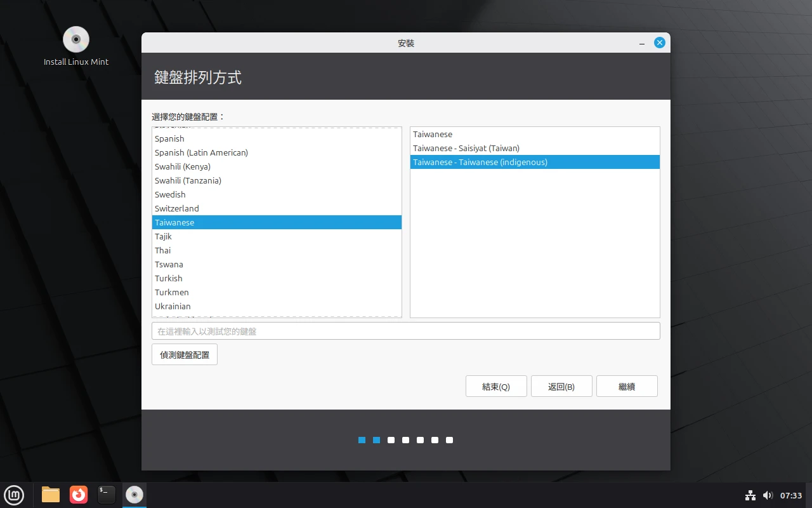
Task: Open the terminal emulator
Action: coord(106,495)
